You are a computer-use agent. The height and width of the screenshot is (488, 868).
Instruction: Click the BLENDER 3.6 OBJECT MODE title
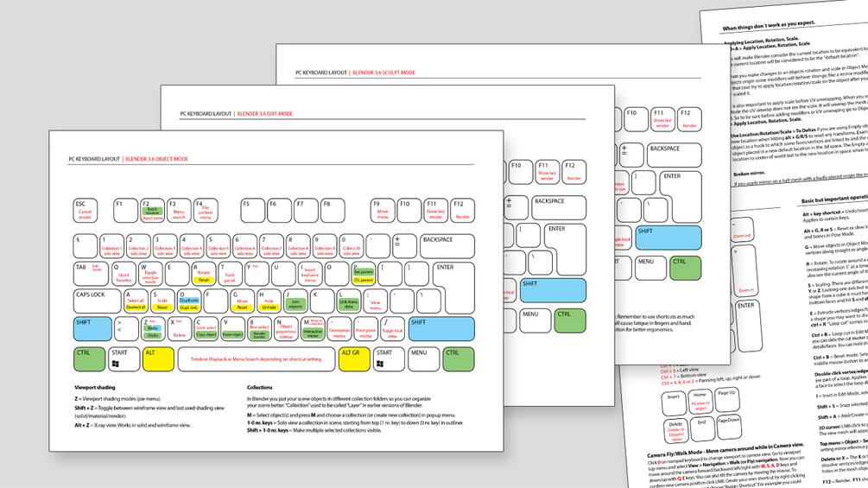click(156, 159)
